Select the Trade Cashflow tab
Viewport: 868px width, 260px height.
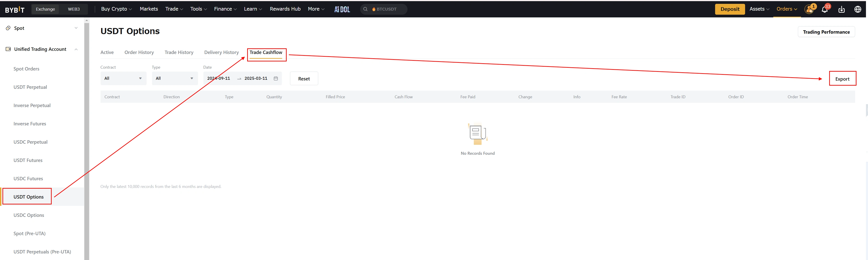point(266,52)
